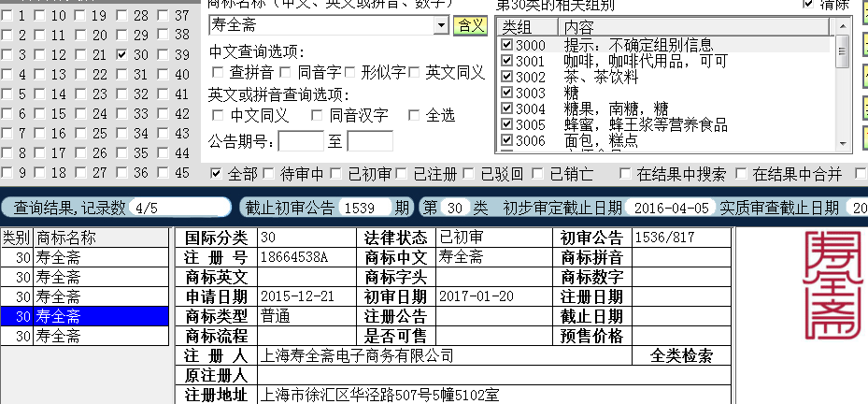868x404 pixels.
Task: Tick the class 45 checkbox
Action: tap(163, 172)
